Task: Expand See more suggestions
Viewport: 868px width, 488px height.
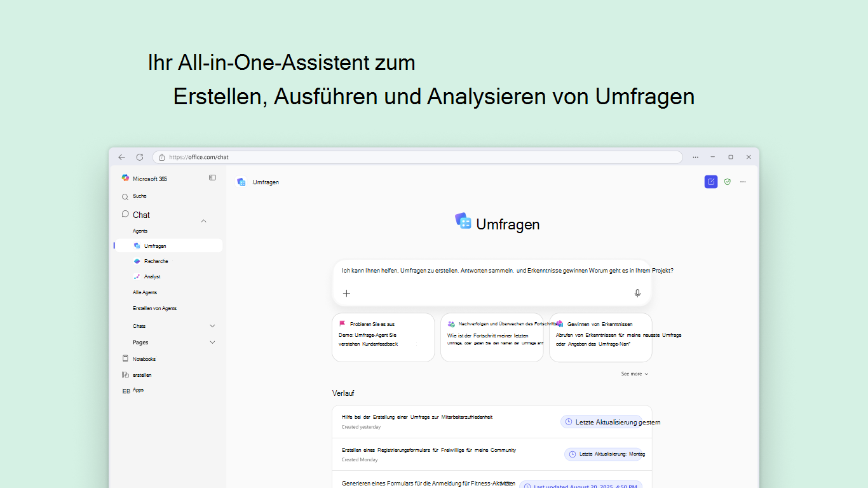Action: tap(635, 374)
